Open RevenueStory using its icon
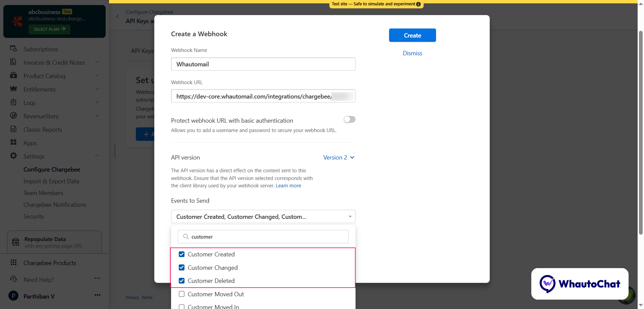The height and width of the screenshot is (309, 644). [13, 116]
